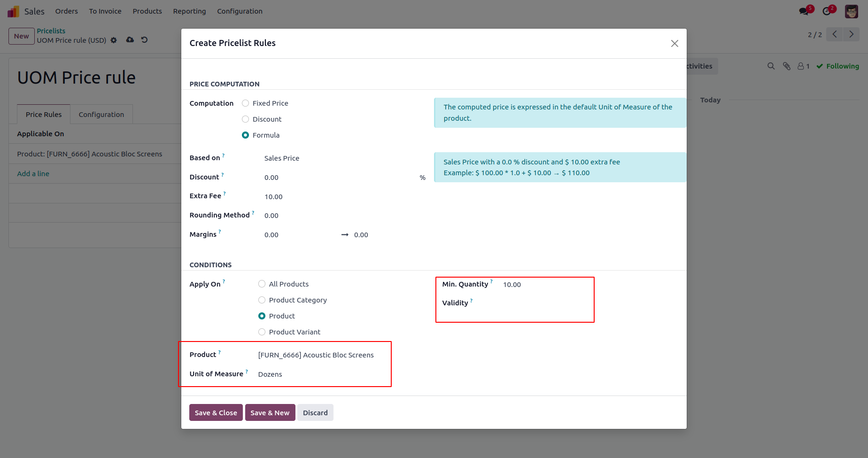868x458 pixels.
Task: Click the New pricelist button
Action: pos(22,36)
